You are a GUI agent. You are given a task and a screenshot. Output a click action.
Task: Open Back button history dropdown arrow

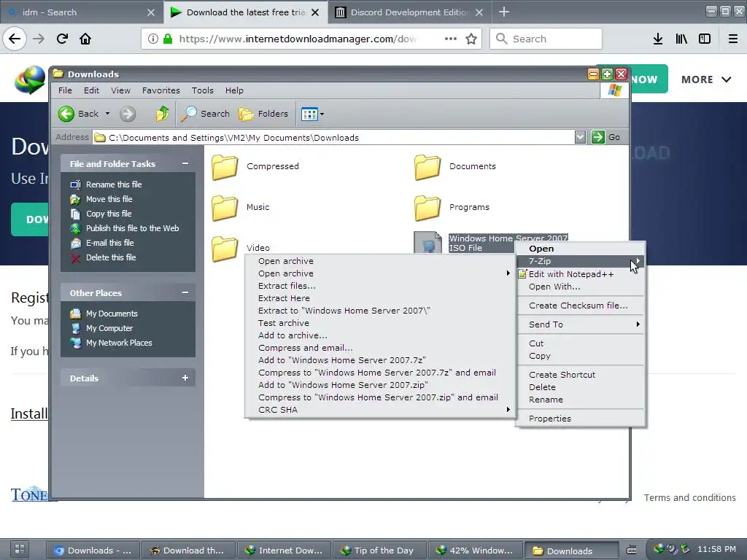108,114
